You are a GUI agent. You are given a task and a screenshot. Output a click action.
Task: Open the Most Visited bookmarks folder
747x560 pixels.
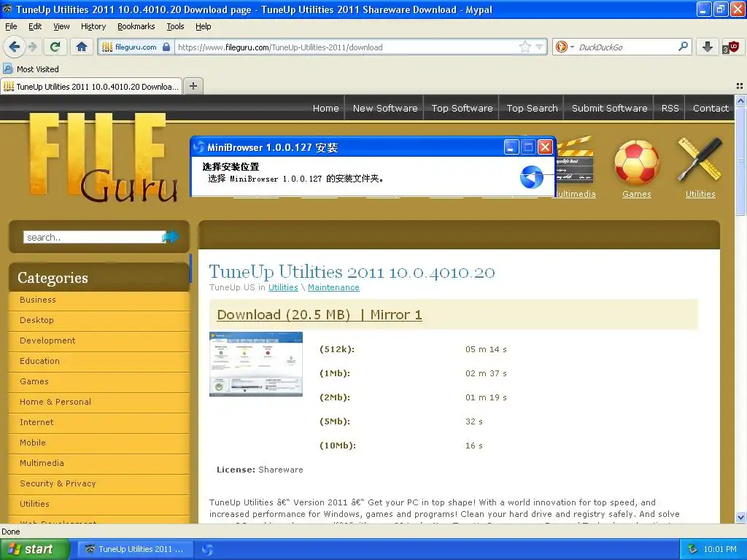(x=31, y=69)
